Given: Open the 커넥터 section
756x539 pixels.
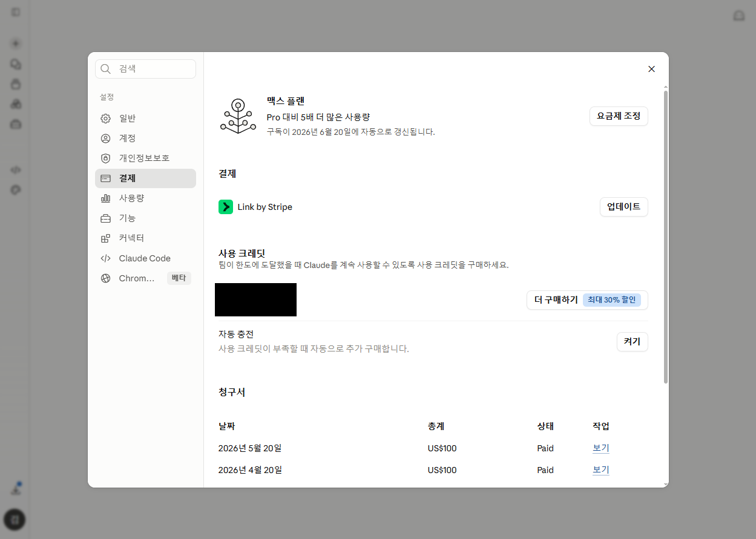Looking at the screenshot, I should (145, 238).
